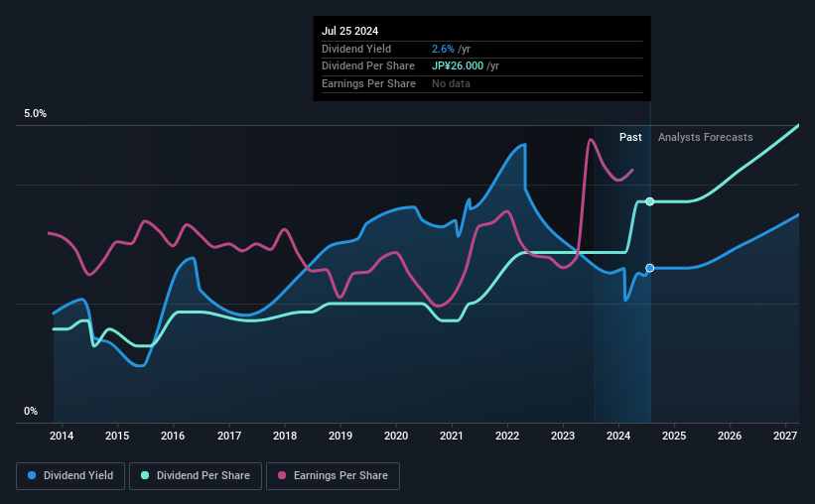Click the 2027 x-axis label
The height and width of the screenshot is (504, 815).
click(x=785, y=436)
